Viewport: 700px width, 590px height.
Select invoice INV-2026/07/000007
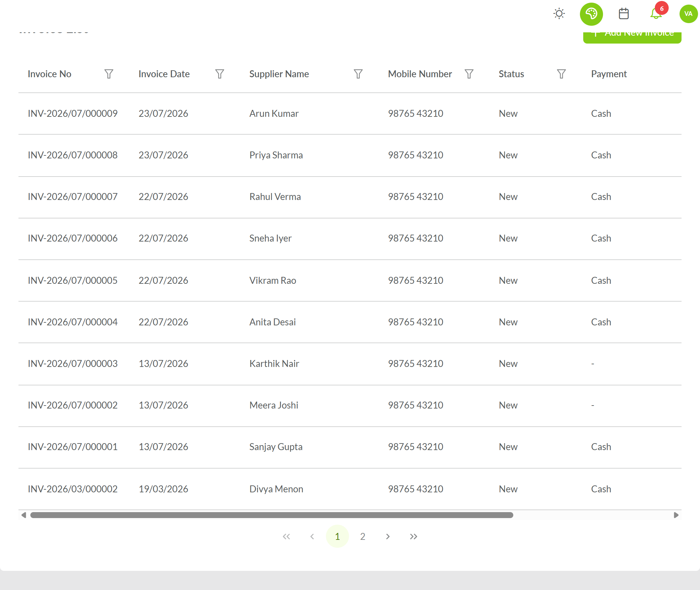pos(73,197)
